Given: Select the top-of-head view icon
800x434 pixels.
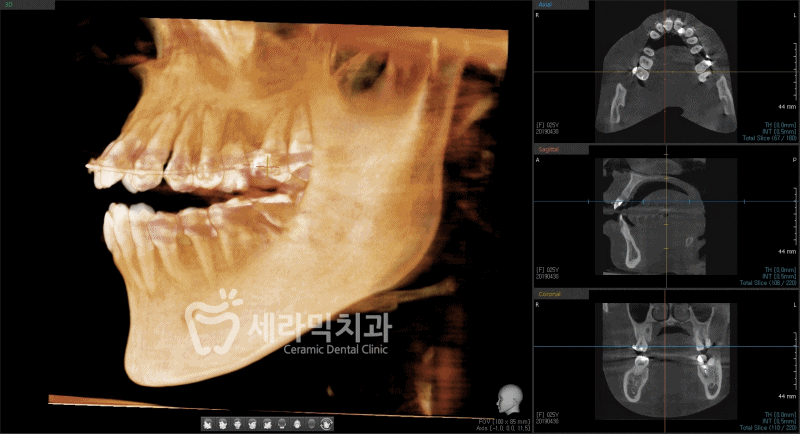Looking at the screenshot, I should (x=297, y=424).
